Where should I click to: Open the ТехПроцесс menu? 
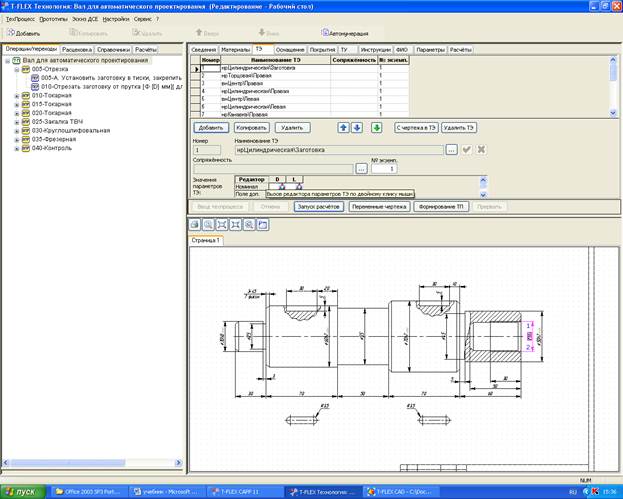20,19
